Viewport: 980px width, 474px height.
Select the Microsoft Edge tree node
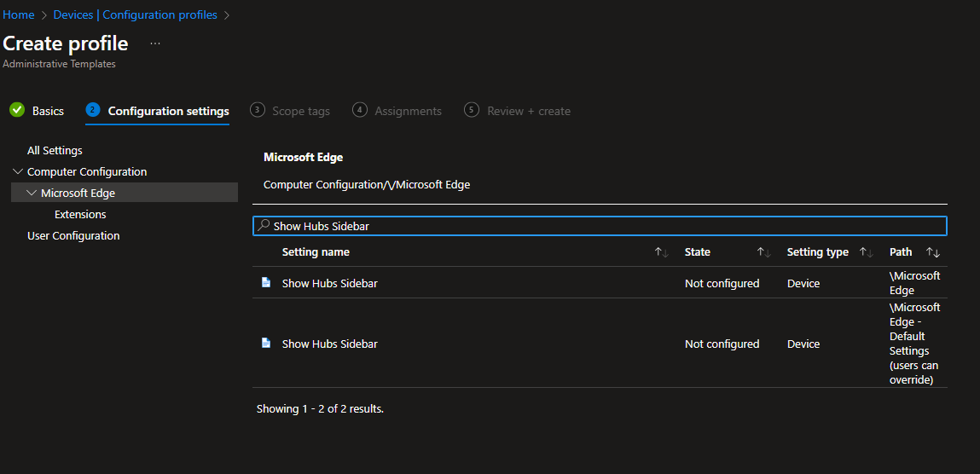coord(78,193)
